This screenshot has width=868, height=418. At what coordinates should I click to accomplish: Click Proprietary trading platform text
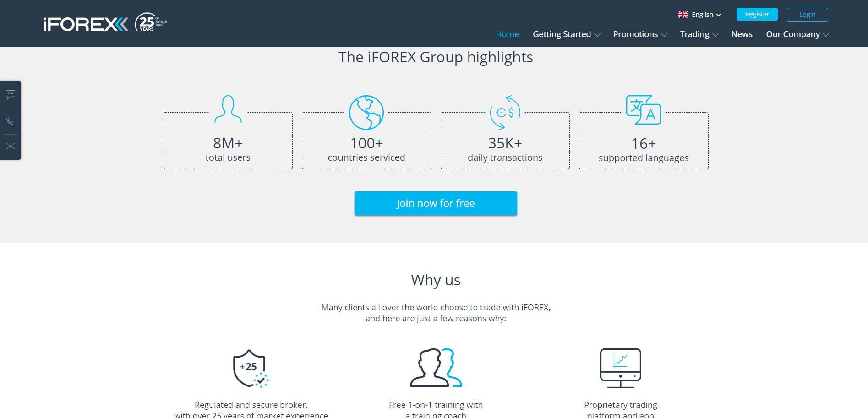pyautogui.click(x=621, y=410)
